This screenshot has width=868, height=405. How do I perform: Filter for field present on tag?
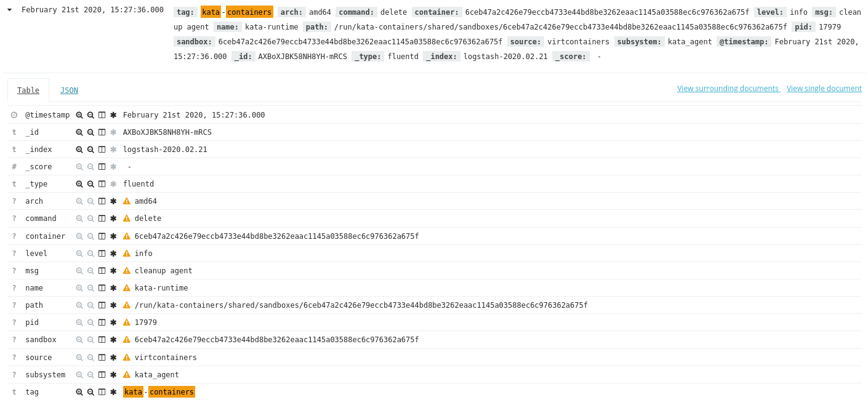coord(113,392)
